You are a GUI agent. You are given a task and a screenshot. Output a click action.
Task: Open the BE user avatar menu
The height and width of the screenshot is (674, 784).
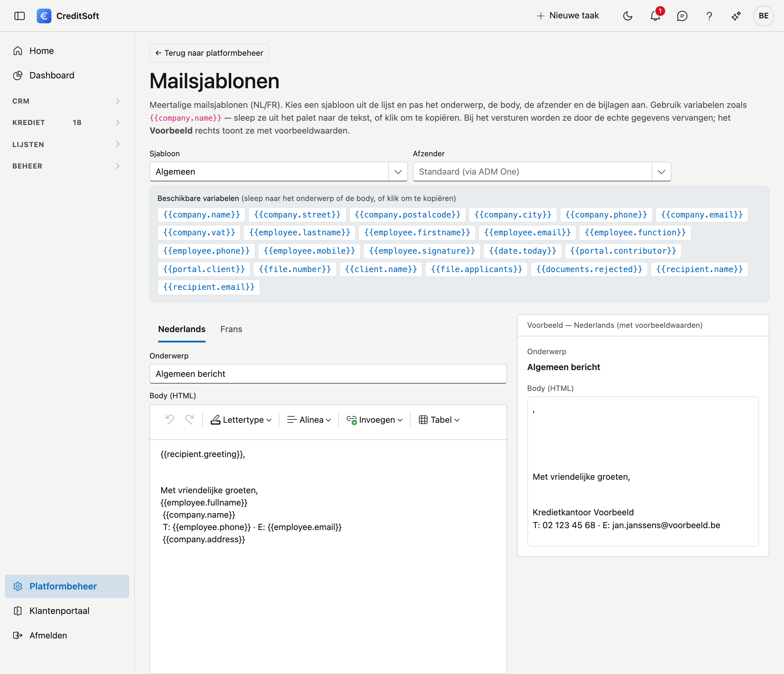pos(763,16)
